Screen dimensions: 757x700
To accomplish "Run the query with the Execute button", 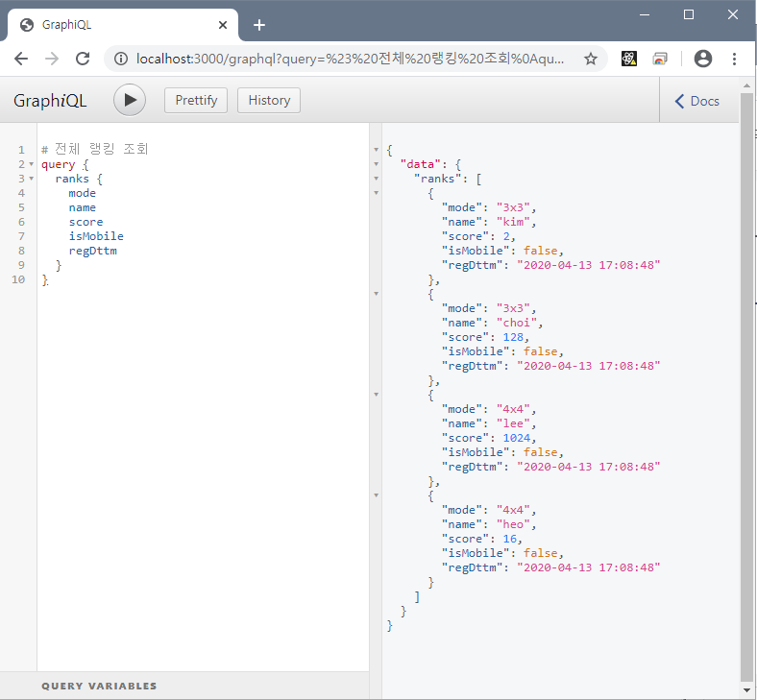I will [x=130, y=101].
